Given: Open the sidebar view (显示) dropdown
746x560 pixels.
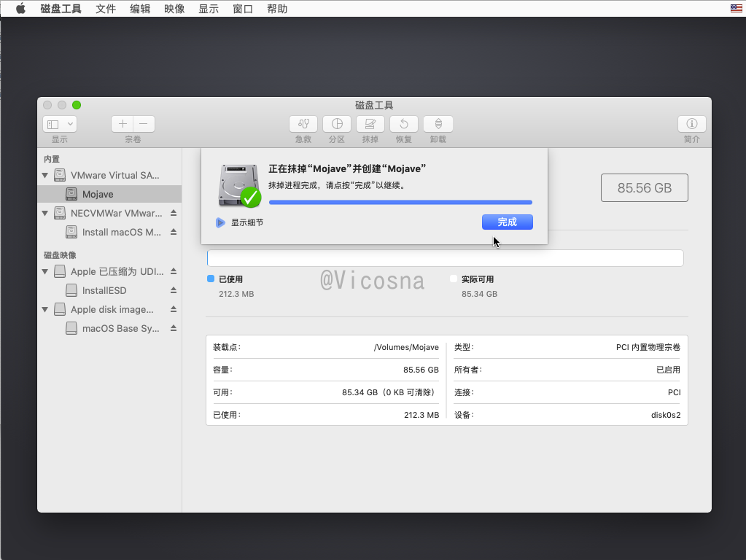Looking at the screenshot, I should 60,124.
